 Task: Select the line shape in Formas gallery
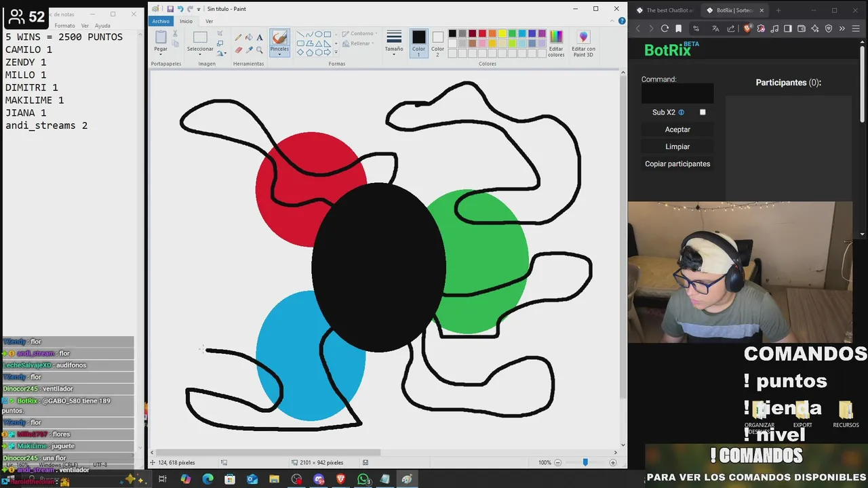300,34
